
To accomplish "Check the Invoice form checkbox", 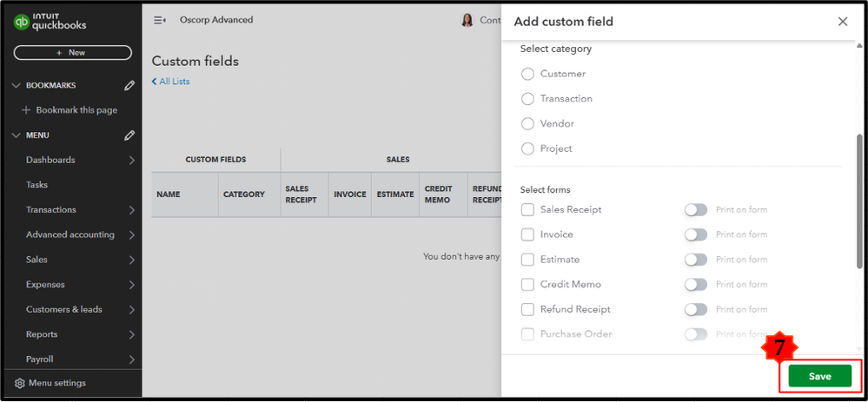I will (x=527, y=234).
